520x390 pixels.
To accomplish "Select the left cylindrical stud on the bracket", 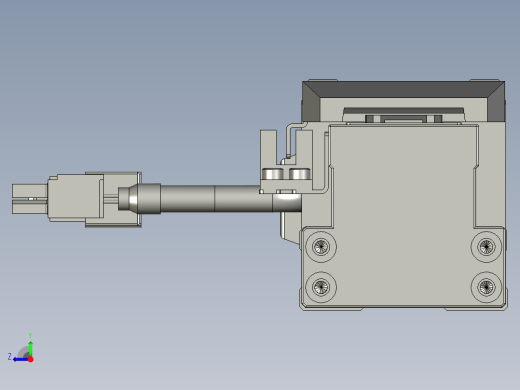I will [x=273, y=174].
